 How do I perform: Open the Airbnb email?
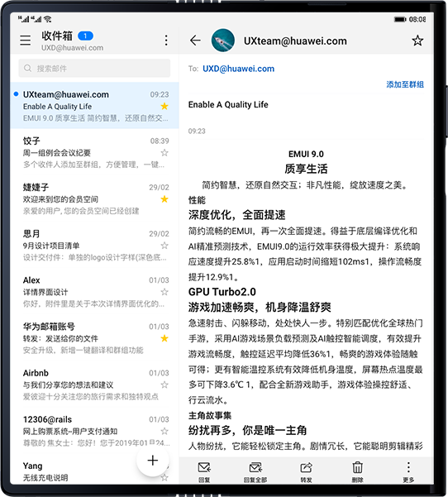pos(94,385)
